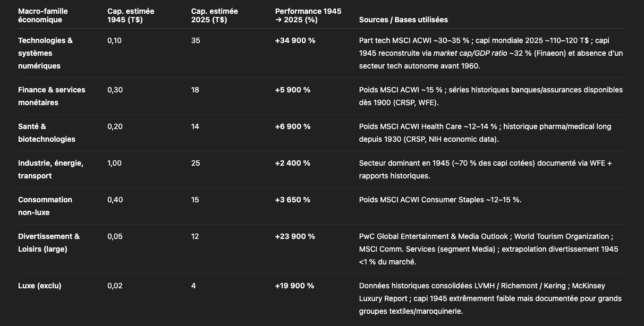Click the "+5 900 %" performance value

click(x=293, y=90)
